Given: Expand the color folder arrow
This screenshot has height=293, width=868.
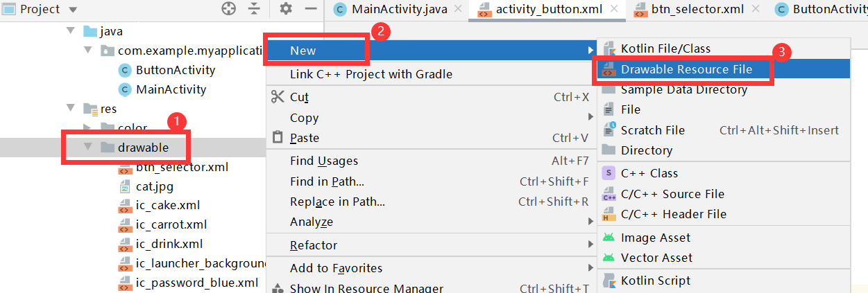Looking at the screenshot, I should [87, 127].
